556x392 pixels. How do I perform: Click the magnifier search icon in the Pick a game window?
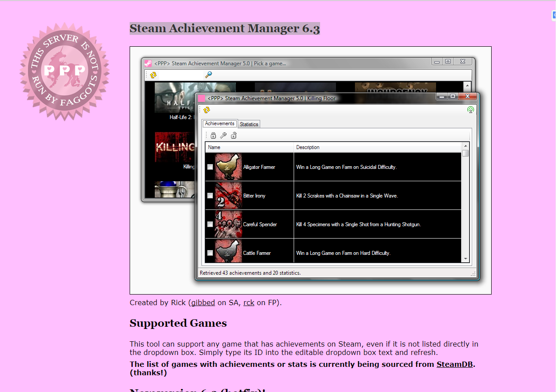coord(209,75)
